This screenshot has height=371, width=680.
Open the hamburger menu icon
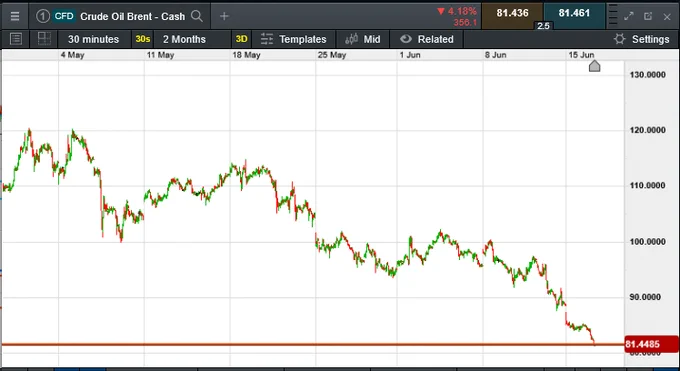pyautogui.click(x=15, y=16)
